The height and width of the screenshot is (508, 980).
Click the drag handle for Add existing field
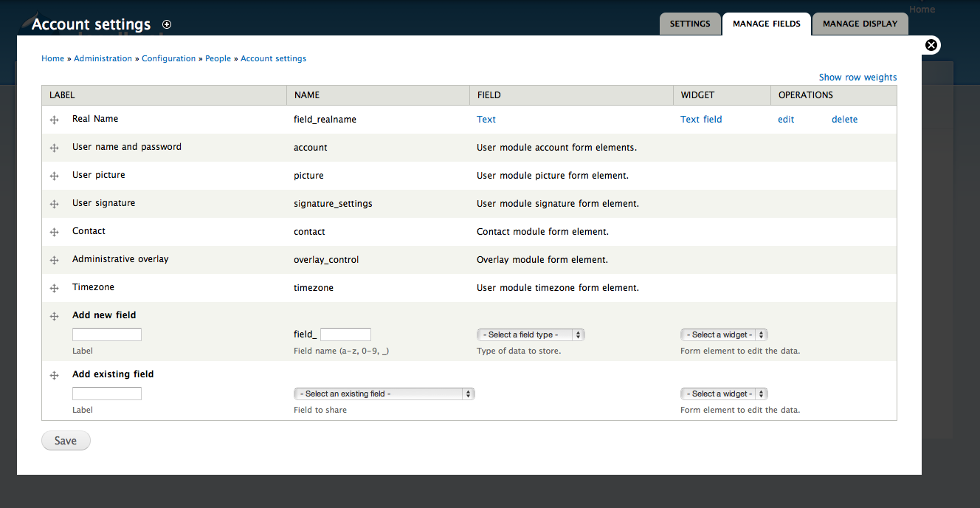[54, 375]
